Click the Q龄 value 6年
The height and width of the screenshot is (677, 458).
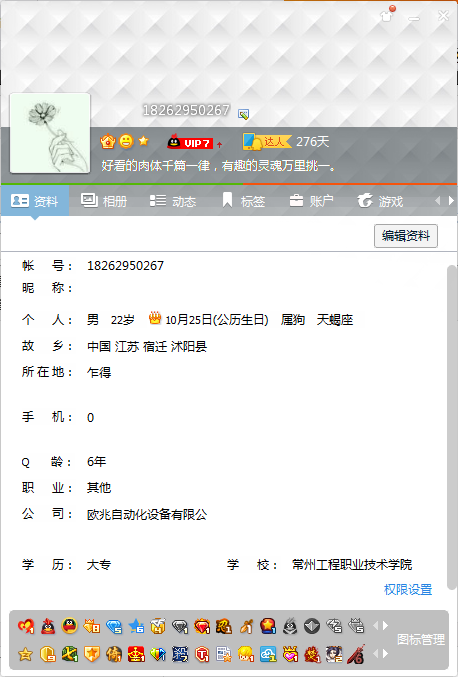(x=96, y=462)
